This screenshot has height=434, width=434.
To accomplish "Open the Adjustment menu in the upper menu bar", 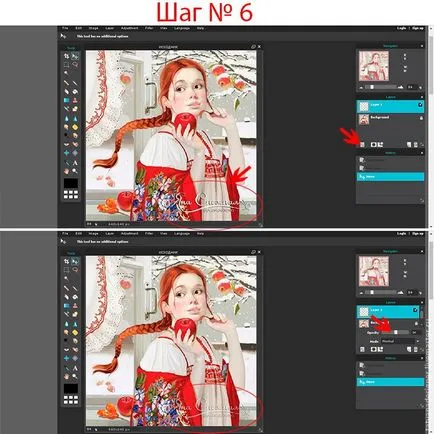I will coord(129,28).
